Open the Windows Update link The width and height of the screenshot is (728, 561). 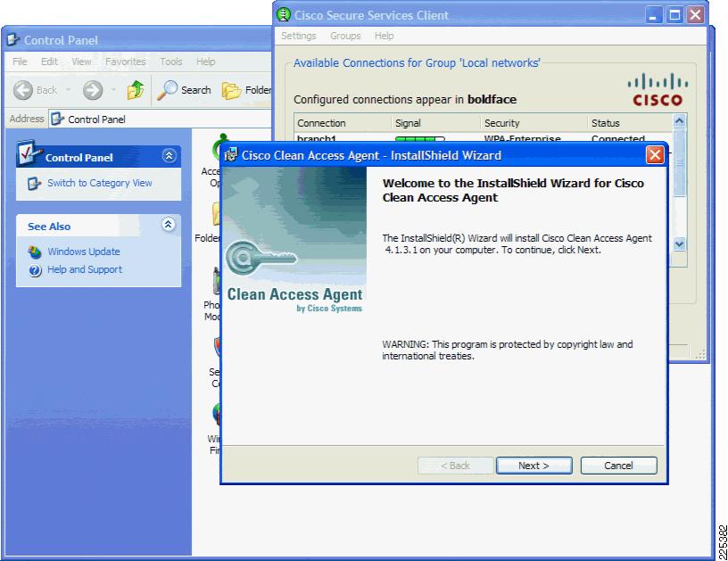[x=84, y=252]
